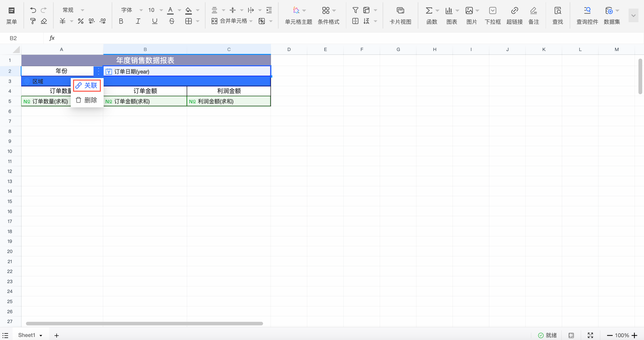Screen dimensions: 644x340
Task: Toggle bold formatting
Action: [121, 21]
